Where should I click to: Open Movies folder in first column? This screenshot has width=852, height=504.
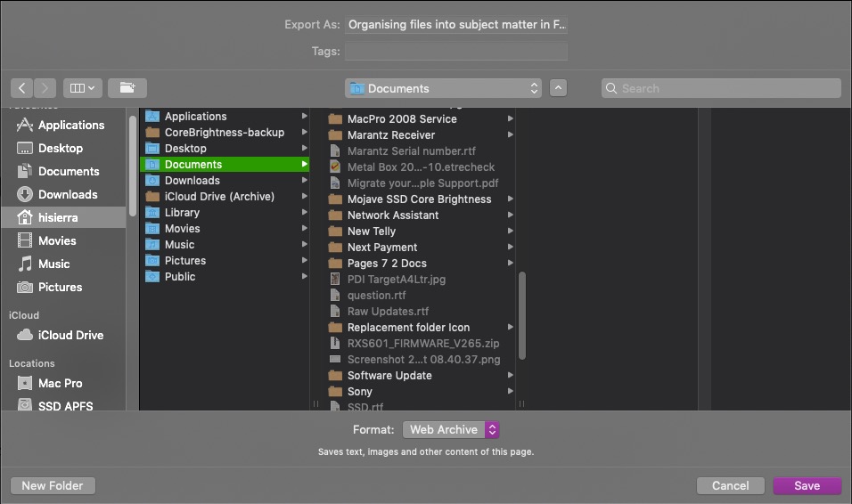pyautogui.click(x=225, y=229)
